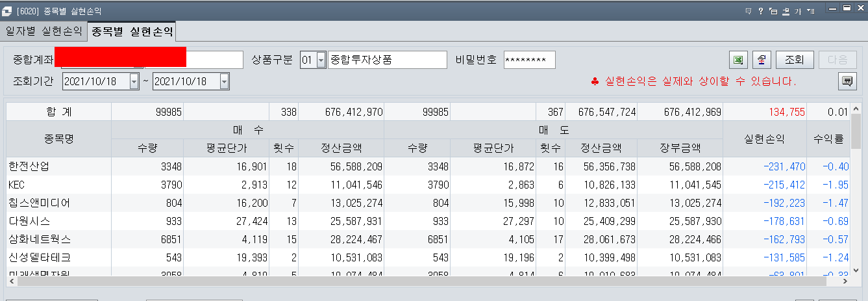868x301 pixels.
Task: Select the 칩스앤미디어 stock row name
Action: (x=40, y=203)
